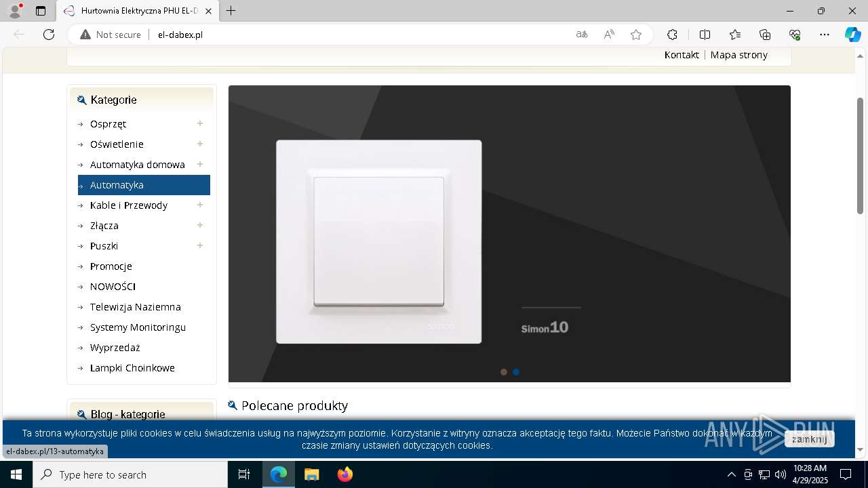Image resolution: width=868 pixels, height=488 pixels.
Task: Show hidden system tray icons
Action: (x=731, y=474)
